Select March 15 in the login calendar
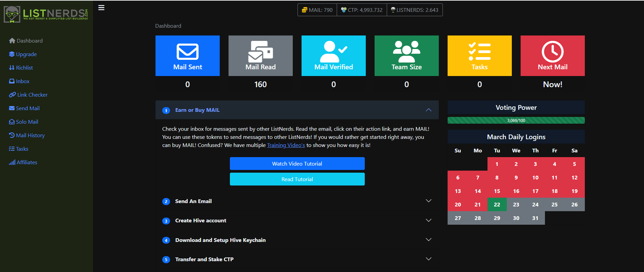Image resolution: width=644 pixels, height=272 pixels. click(x=497, y=191)
